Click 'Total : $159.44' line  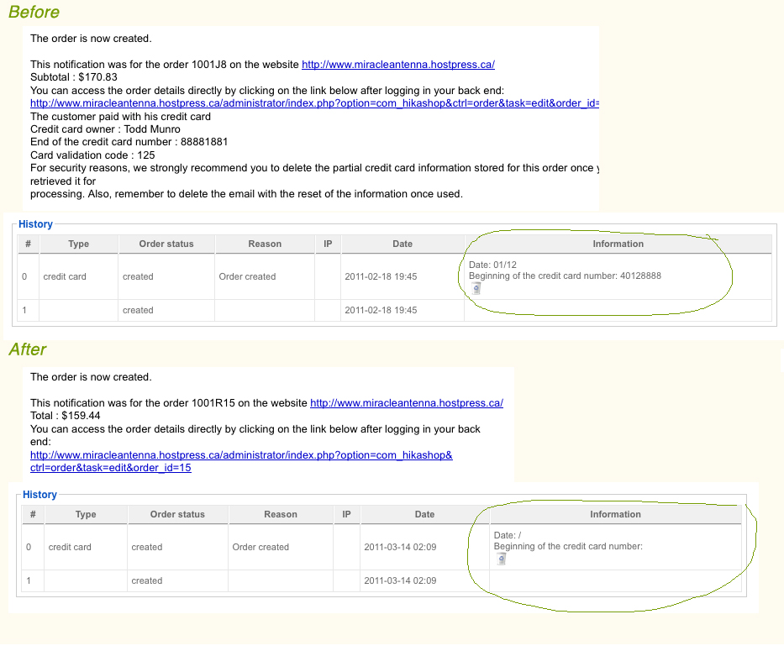[65, 416]
